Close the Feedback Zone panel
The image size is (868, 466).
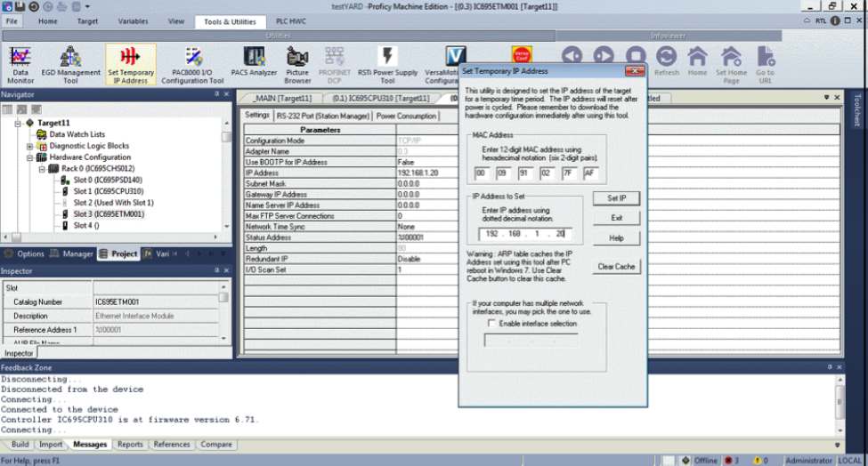coord(840,367)
